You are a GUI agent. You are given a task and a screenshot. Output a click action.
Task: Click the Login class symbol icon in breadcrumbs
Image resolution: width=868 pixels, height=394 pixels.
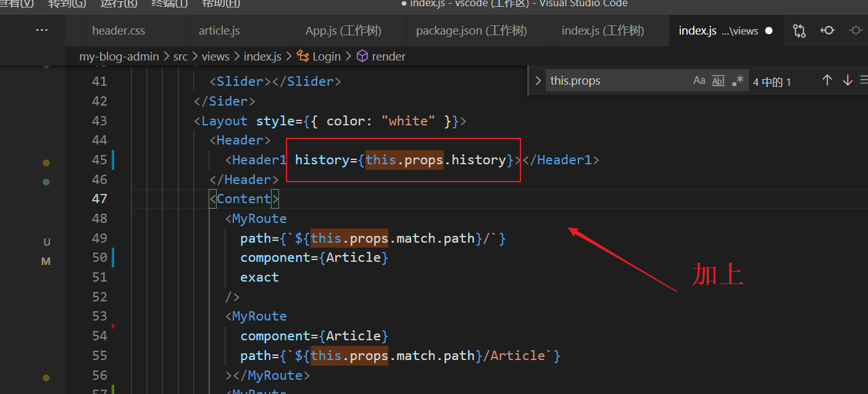coord(303,56)
